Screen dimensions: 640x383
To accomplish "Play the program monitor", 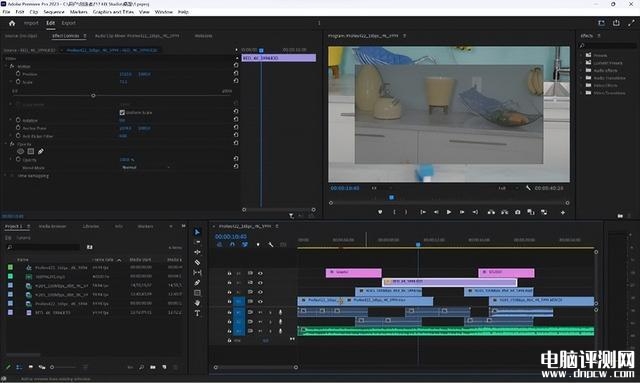I will coord(449,212).
